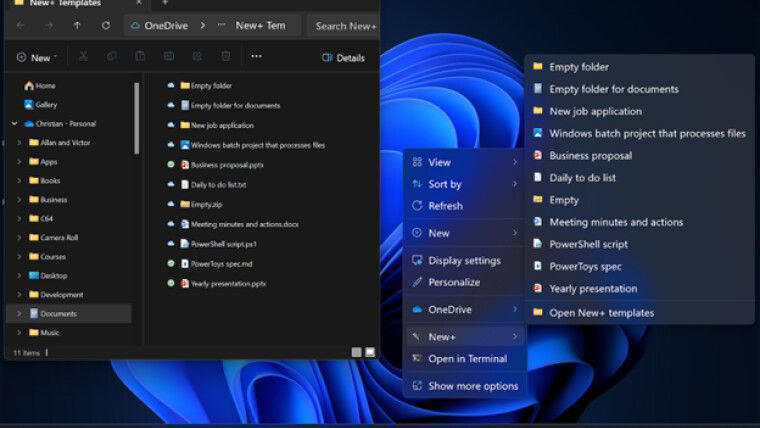Select Show more options in the context menu
The image size is (760, 428).
point(473,385)
